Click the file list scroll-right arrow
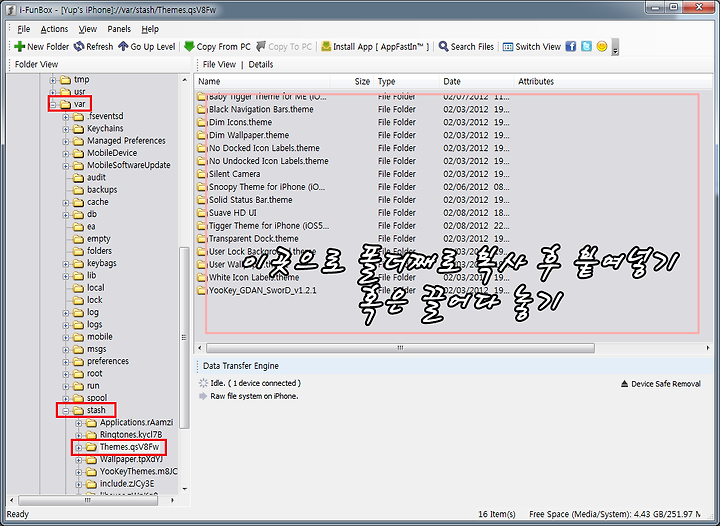Image resolution: width=720 pixels, height=526 pixels. pyautogui.click(x=708, y=348)
